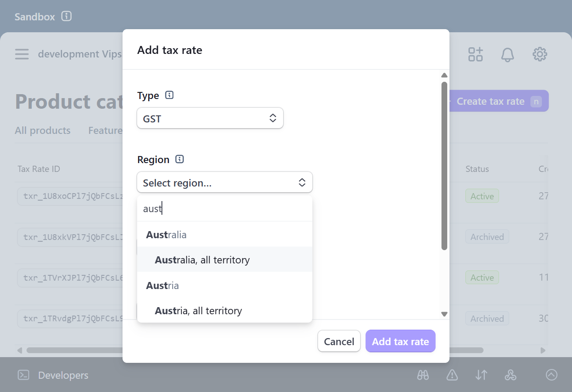Click the Region field info icon
This screenshot has width=572, height=392.
tap(180, 159)
